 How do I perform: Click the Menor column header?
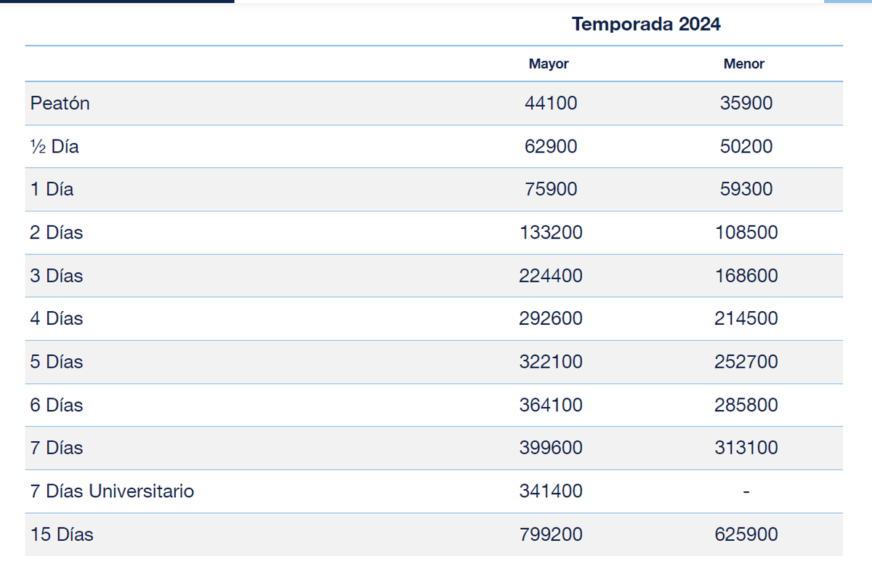click(744, 64)
